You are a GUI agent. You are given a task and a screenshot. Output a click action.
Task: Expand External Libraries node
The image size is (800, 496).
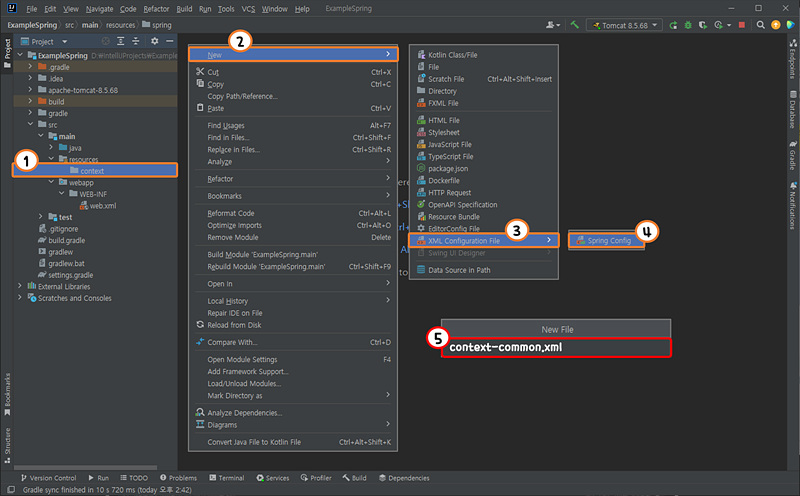pyautogui.click(x=20, y=286)
